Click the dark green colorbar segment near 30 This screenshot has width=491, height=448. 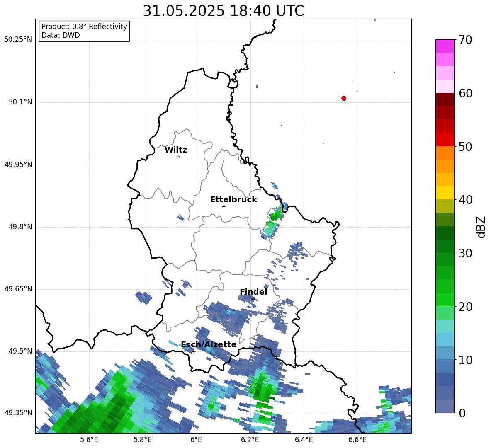pyautogui.click(x=445, y=246)
